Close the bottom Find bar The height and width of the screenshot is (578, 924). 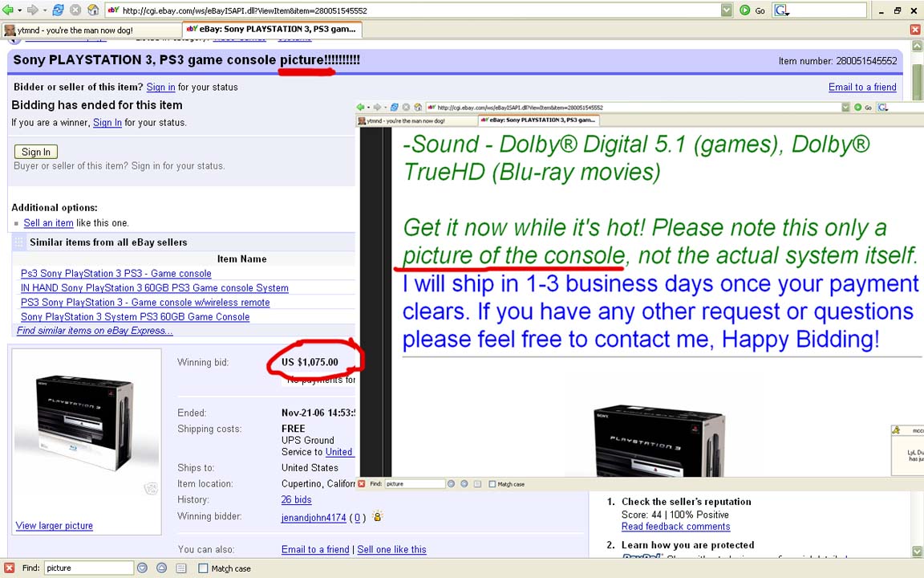tap(9, 568)
